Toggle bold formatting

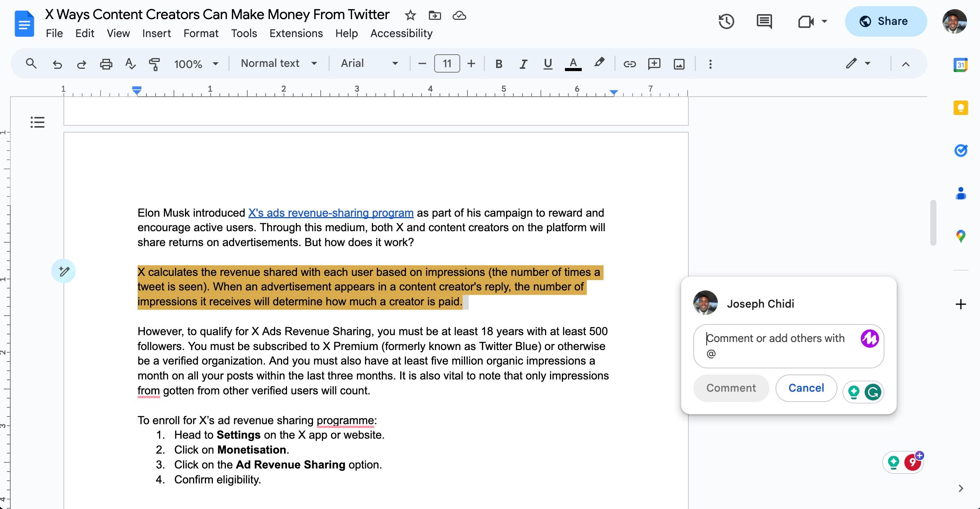pyautogui.click(x=498, y=64)
